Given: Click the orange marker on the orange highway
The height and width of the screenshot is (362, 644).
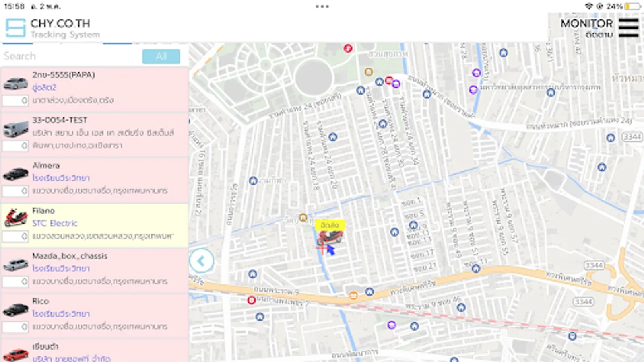Looking at the screenshot, I should coord(353,296).
